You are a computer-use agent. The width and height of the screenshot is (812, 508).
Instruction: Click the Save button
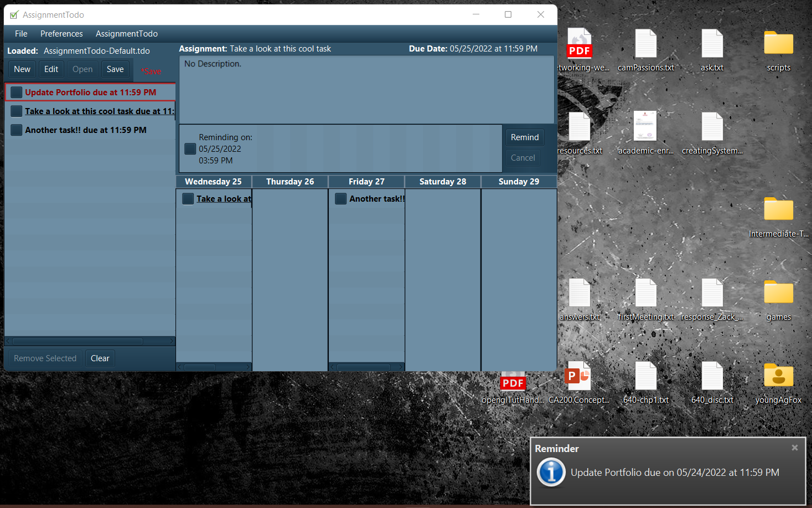point(115,69)
